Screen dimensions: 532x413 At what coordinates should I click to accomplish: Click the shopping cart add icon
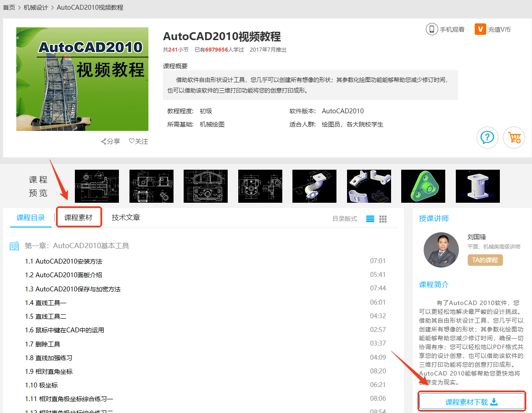pos(514,138)
